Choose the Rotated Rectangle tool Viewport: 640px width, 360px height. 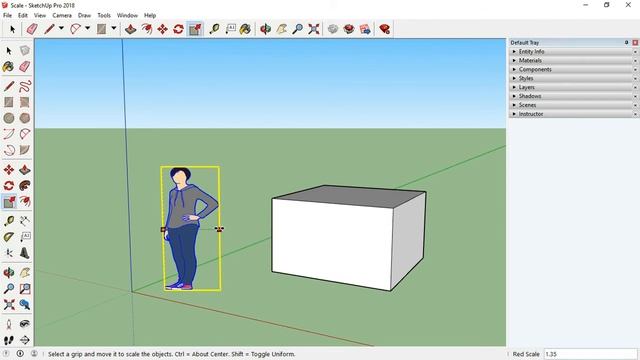25,102
